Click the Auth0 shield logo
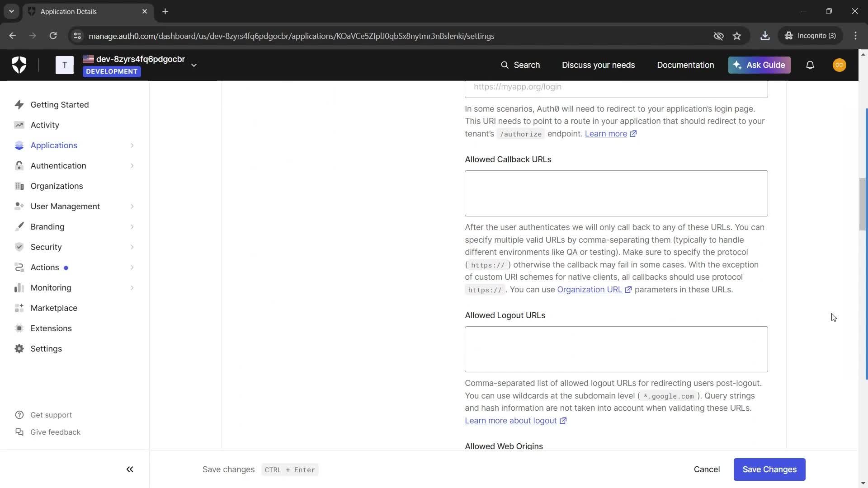This screenshot has height=488, width=868. tap(19, 65)
